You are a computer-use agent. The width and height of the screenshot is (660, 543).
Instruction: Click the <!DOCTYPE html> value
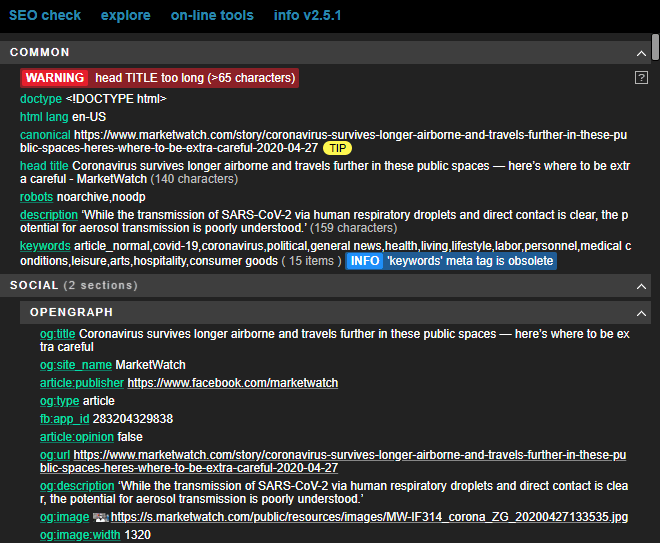pyautogui.click(x=116, y=99)
